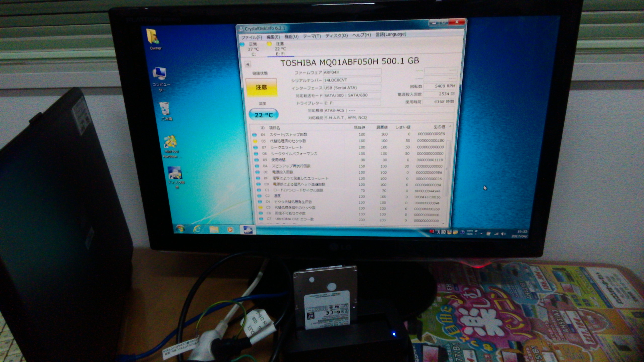Select row 08 シークタイムパフォーマンス

pyautogui.click(x=350, y=154)
